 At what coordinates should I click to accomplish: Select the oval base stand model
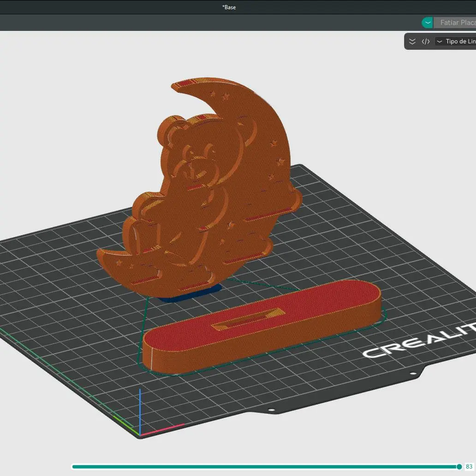261,327
